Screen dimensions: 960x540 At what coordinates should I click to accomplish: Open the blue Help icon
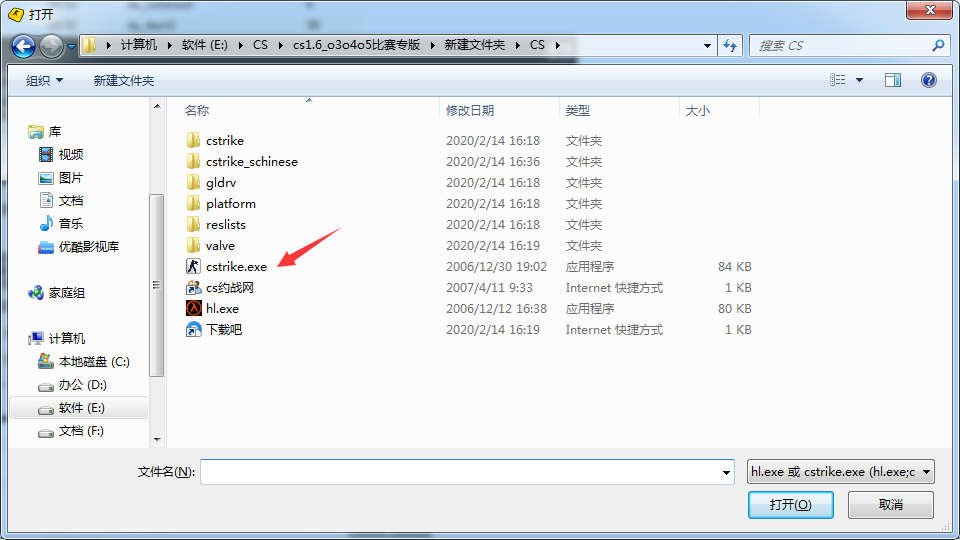tap(928, 80)
